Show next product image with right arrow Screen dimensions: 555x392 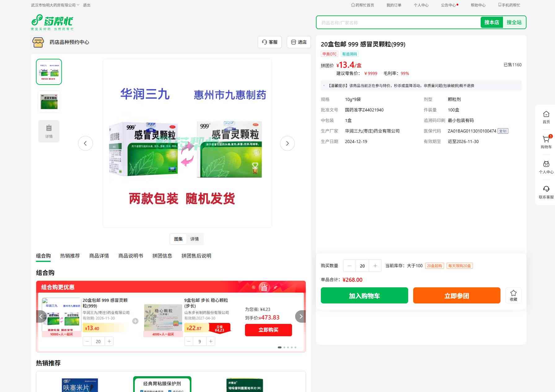pos(287,143)
